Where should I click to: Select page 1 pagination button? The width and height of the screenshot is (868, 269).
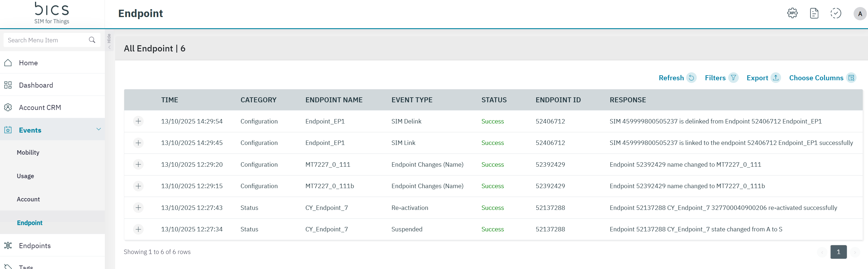(x=838, y=252)
